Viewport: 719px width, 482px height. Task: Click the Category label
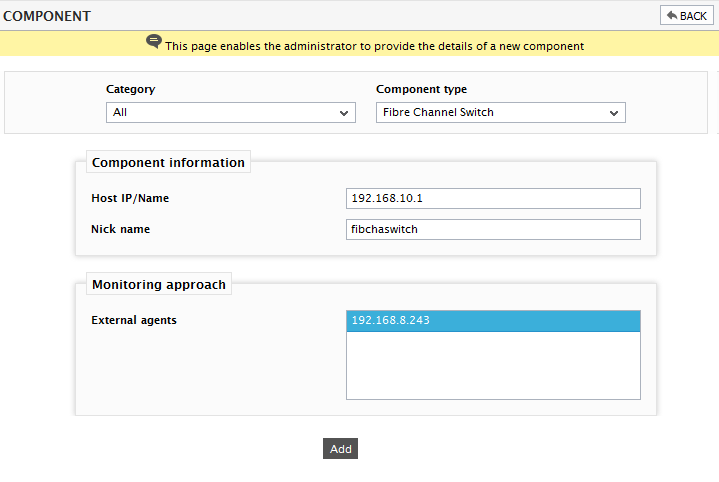tap(131, 89)
